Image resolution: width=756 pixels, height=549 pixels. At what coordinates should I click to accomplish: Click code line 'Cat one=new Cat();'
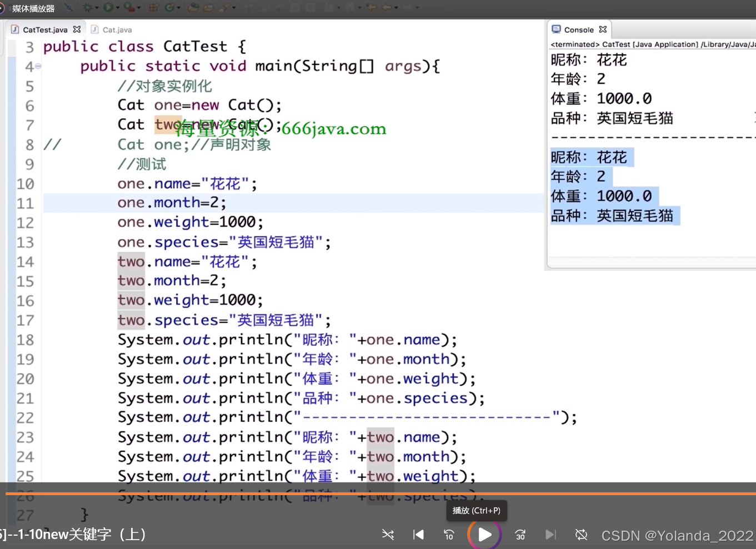pyautogui.click(x=199, y=105)
